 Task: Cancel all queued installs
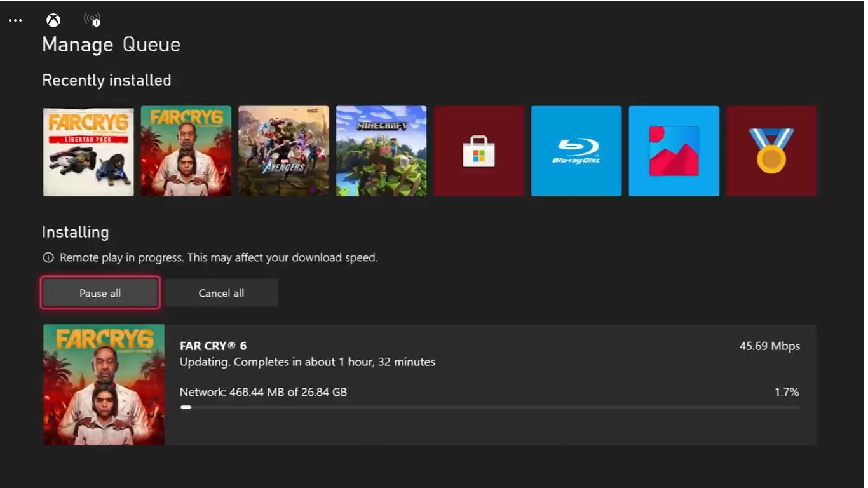221,293
